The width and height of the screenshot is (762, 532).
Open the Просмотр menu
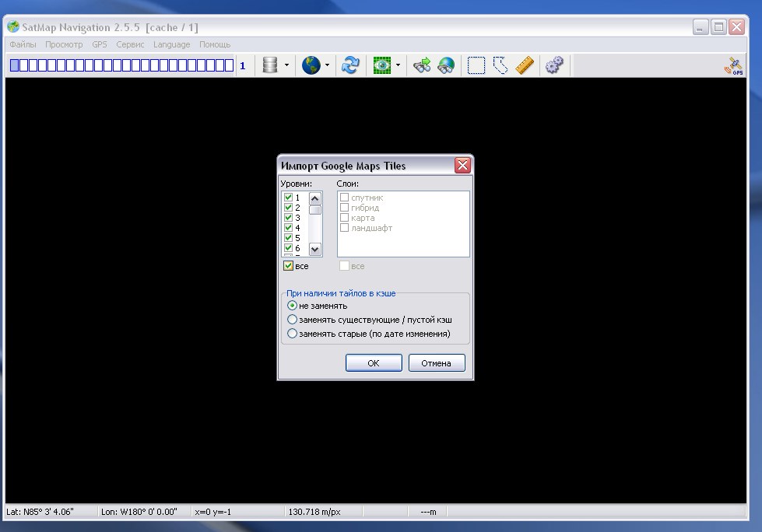click(x=64, y=44)
